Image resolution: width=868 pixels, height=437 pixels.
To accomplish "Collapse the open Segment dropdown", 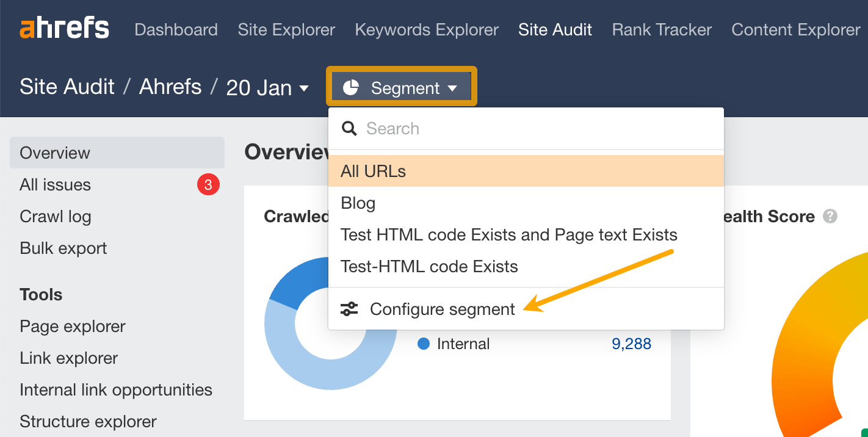I will (x=453, y=87).
